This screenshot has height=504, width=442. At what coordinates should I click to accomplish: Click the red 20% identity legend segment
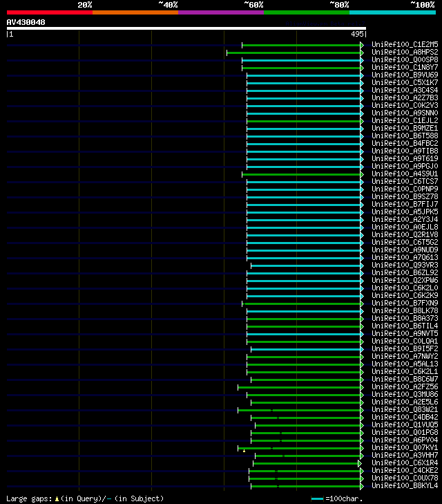click(50, 12)
